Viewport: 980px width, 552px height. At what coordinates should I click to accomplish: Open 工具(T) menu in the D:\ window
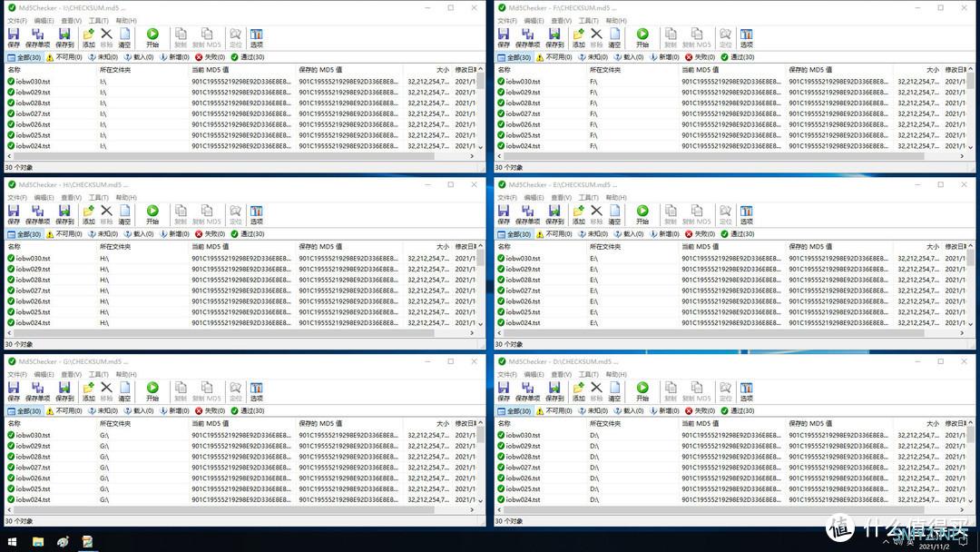coord(588,374)
